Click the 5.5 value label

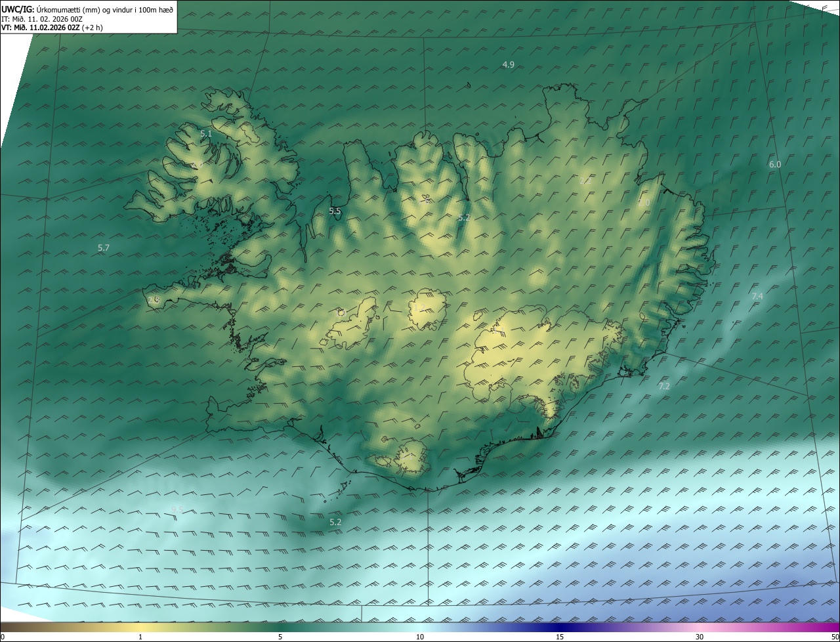[x=335, y=211]
